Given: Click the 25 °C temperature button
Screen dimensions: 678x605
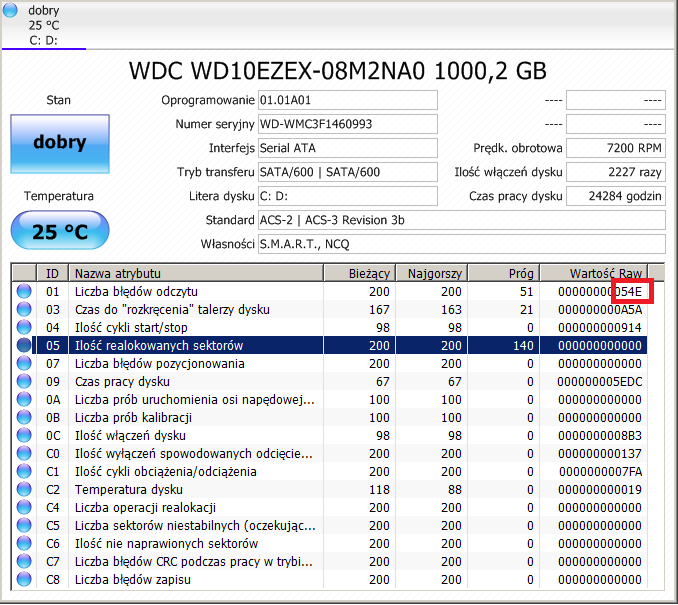Looking at the screenshot, I should click(x=60, y=230).
